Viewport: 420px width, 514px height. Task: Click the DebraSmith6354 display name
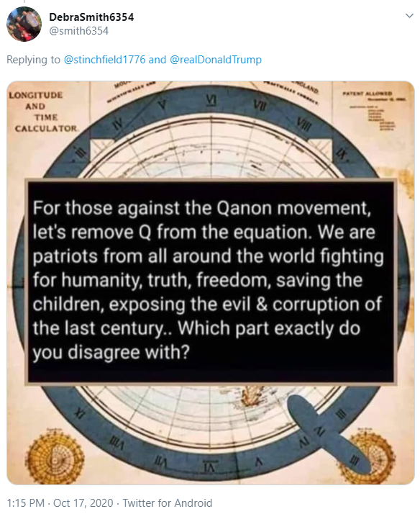[91, 17]
